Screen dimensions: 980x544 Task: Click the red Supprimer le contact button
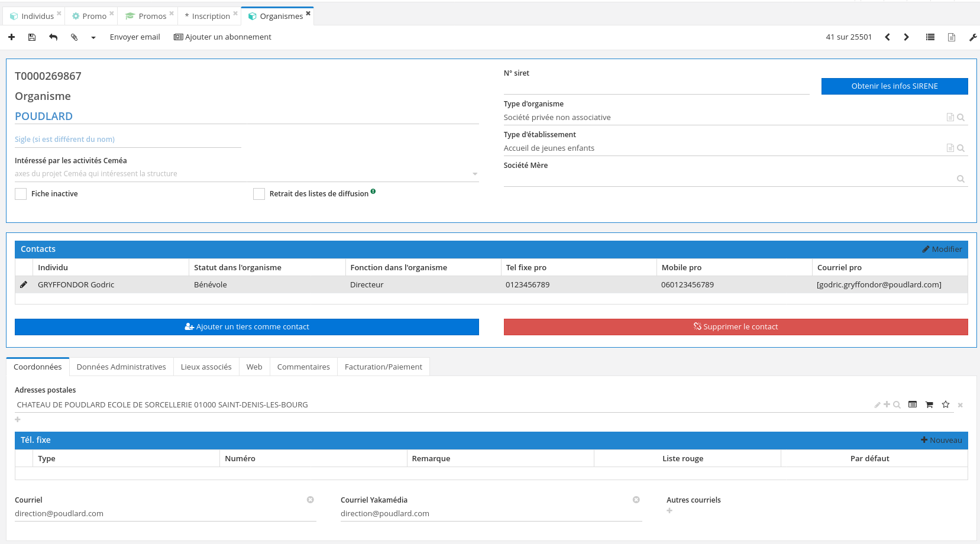(x=736, y=327)
